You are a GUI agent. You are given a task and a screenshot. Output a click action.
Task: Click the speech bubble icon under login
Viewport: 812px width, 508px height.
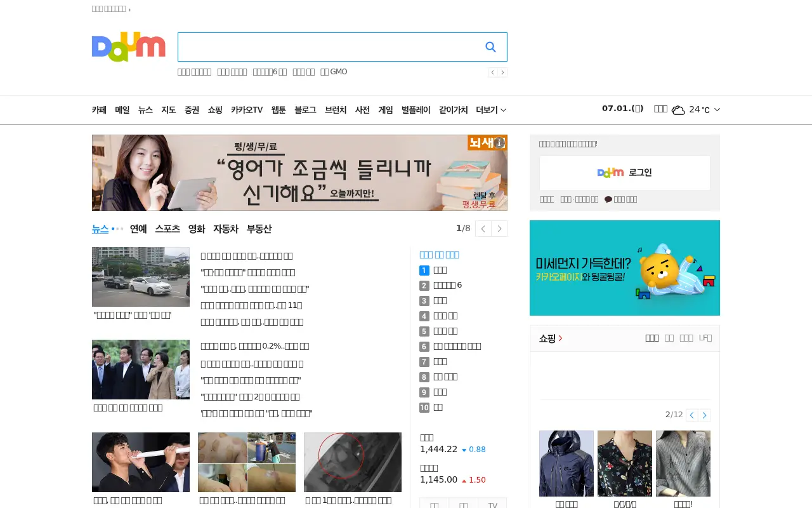(608, 199)
